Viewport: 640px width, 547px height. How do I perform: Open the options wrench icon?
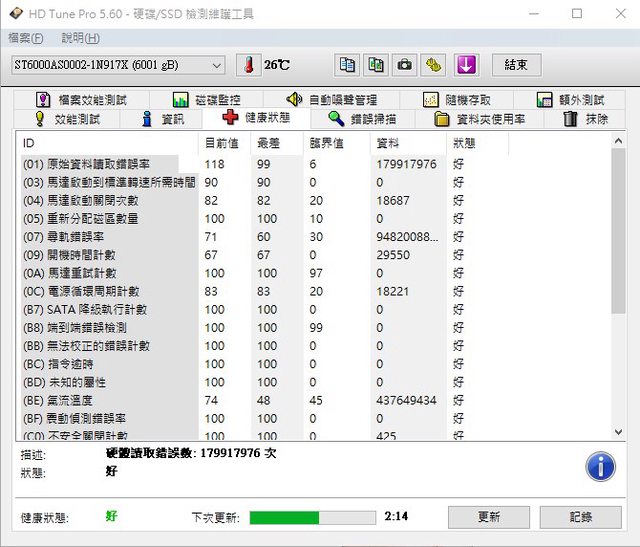click(x=433, y=65)
